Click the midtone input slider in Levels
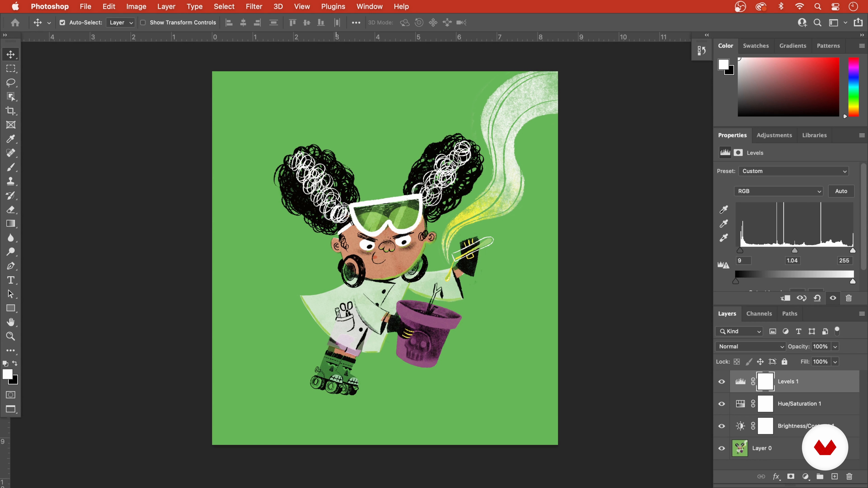 795,250
